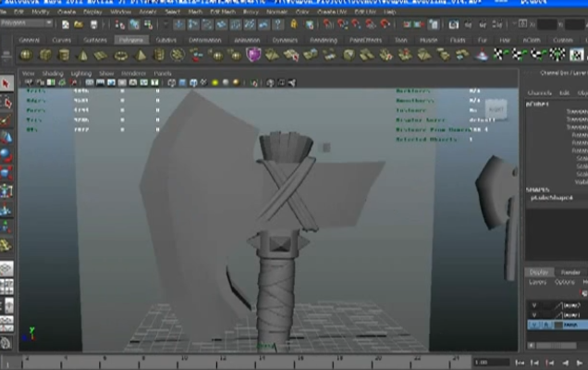588x370 pixels.
Task: Toggle visibility of the second display layer
Action: [533, 314]
